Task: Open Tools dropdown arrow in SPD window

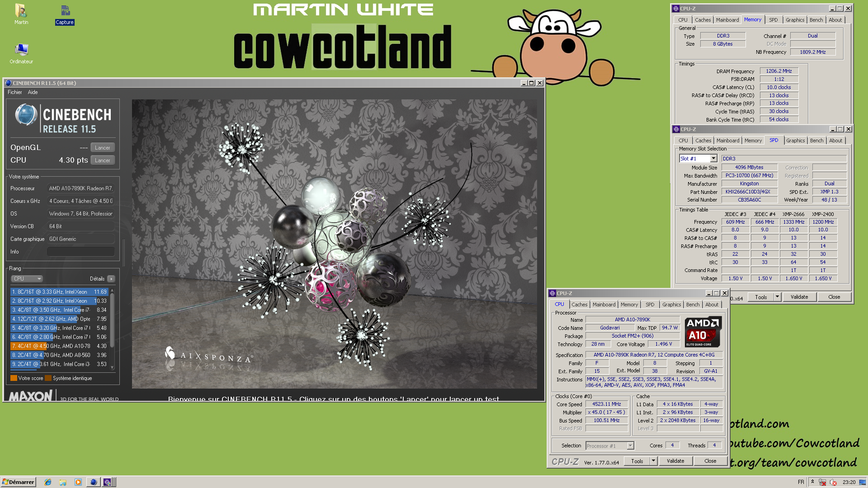Action: pyautogui.click(x=777, y=297)
